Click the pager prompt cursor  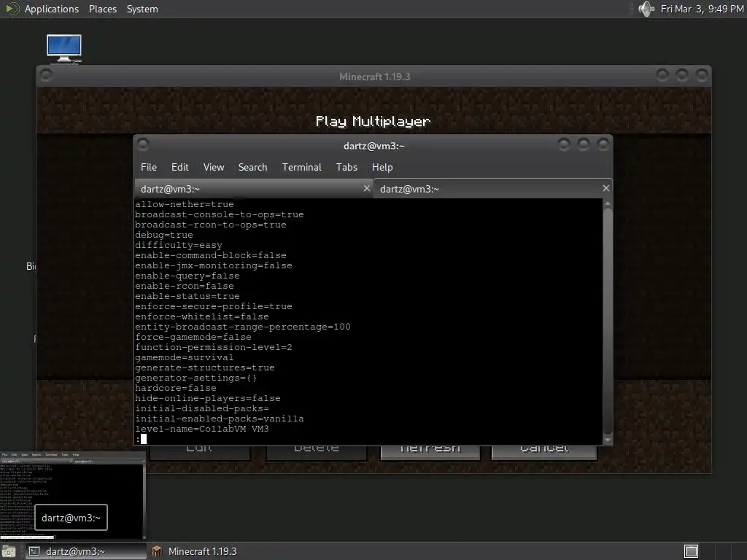pyautogui.click(x=144, y=439)
